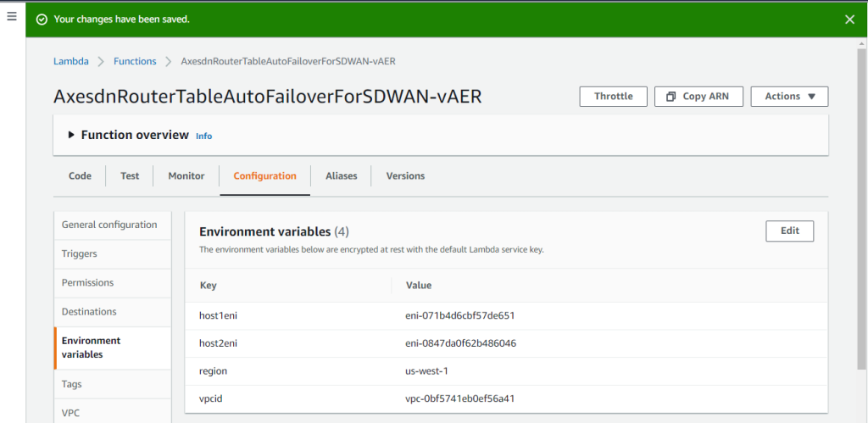Click the vertical page scrollbar

click(862, 212)
